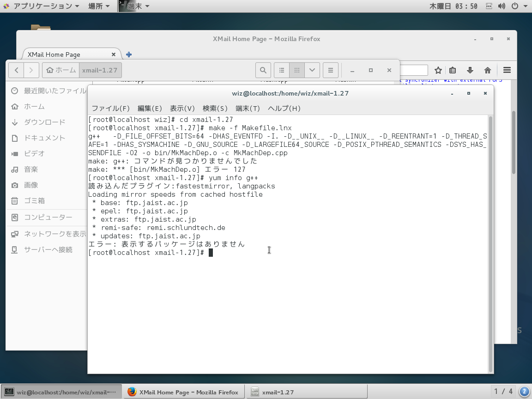
Task: Open terminal 端末(T) menu
Action: (x=248, y=108)
